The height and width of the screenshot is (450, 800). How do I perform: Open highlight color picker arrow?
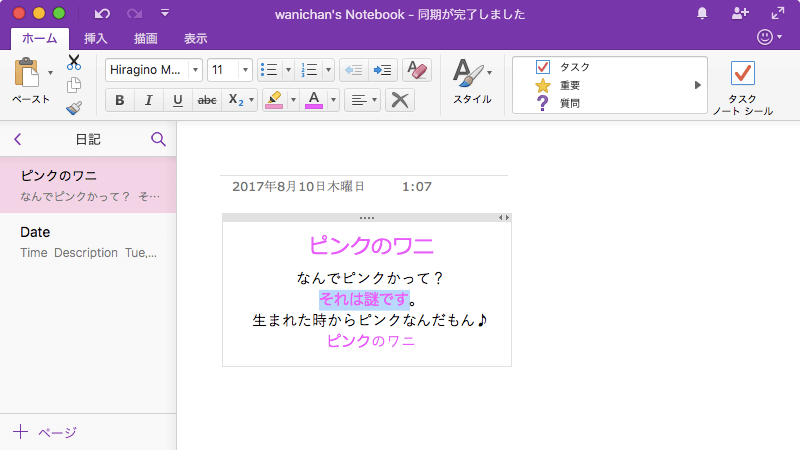pyautogui.click(x=293, y=100)
